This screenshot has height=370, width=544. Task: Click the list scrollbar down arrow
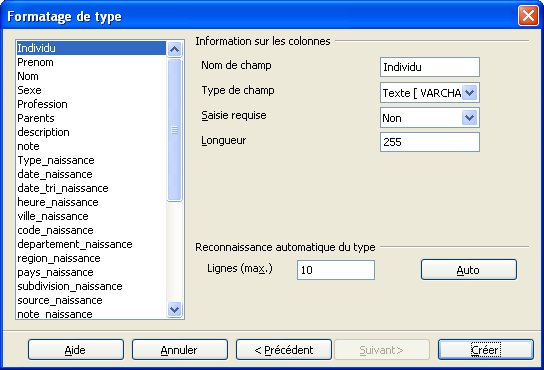pyautogui.click(x=175, y=309)
